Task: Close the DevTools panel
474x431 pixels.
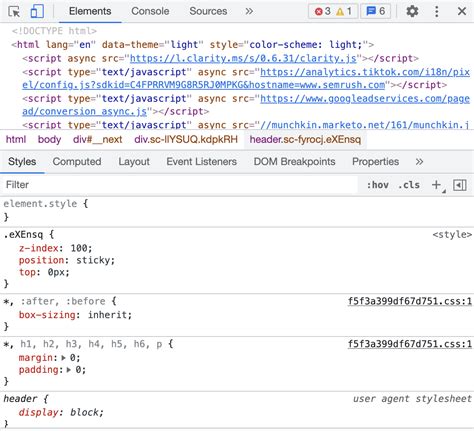Action: (462, 11)
